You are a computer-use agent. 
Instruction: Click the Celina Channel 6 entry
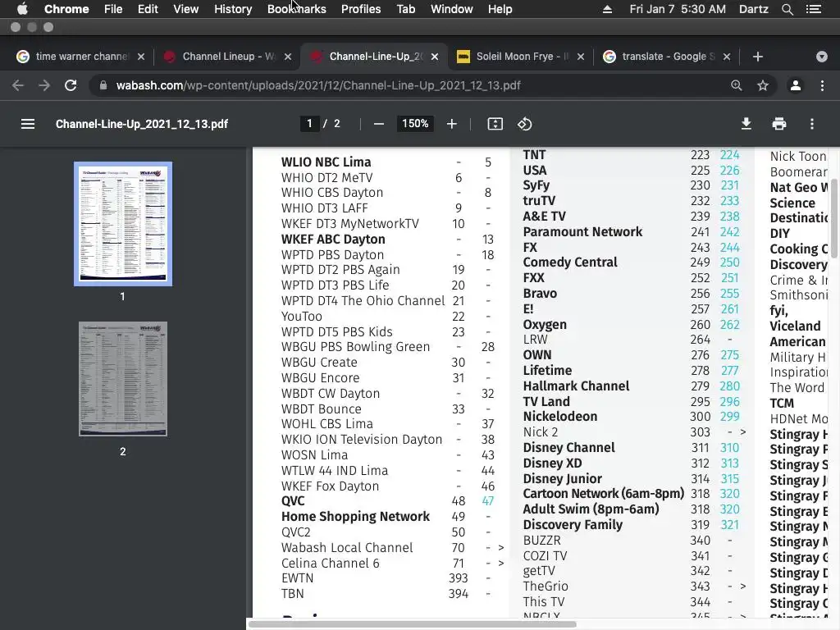[x=330, y=563]
